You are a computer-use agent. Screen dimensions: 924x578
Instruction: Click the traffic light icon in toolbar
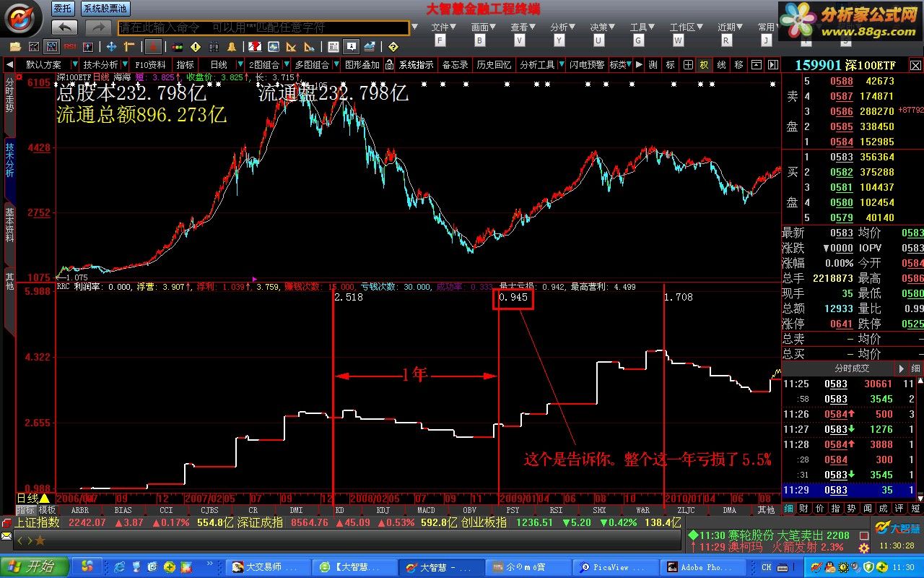pyautogui.click(x=177, y=47)
